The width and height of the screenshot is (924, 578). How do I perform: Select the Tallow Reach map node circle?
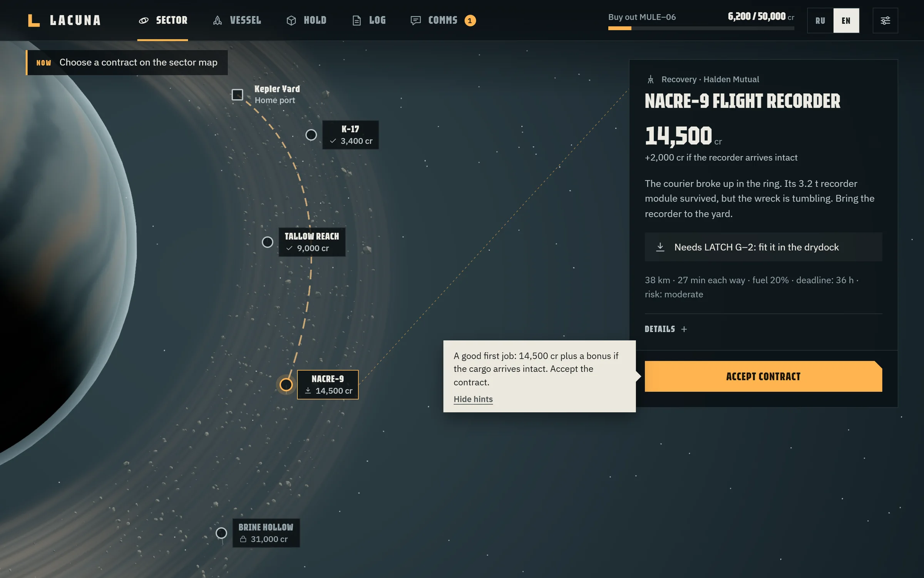coord(267,242)
